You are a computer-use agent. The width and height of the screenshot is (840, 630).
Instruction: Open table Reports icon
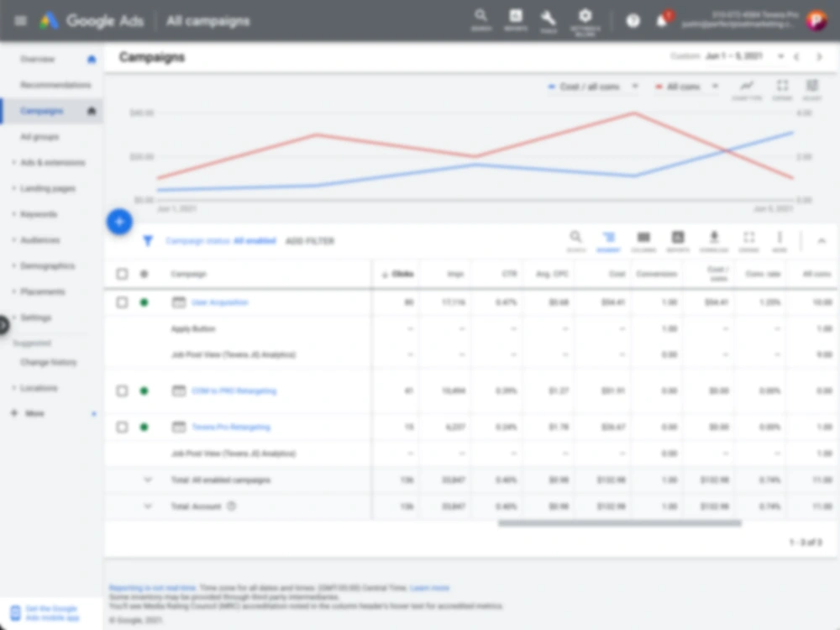pyautogui.click(x=678, y=240)
